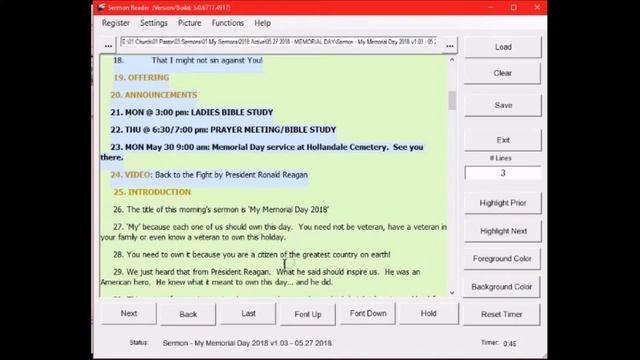Maximize the Sermon Reader window
The image size is (640, 360).
coord(514,7)
